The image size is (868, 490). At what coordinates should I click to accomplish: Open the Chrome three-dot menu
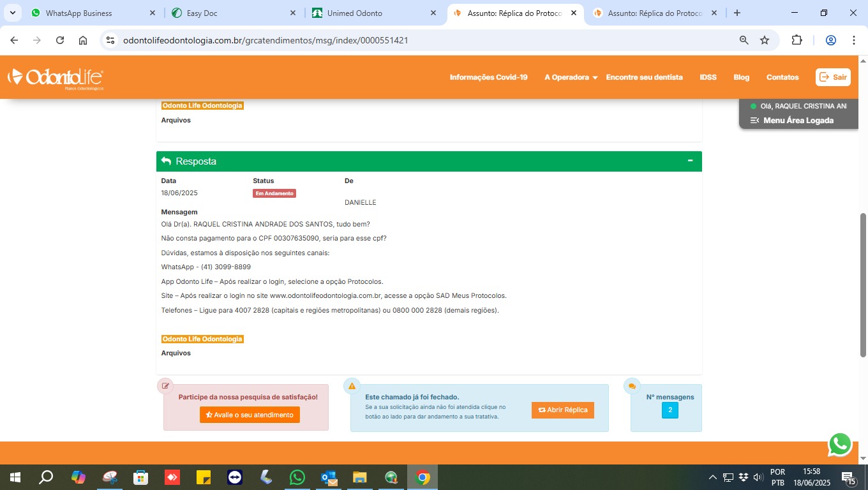point(854,40)
